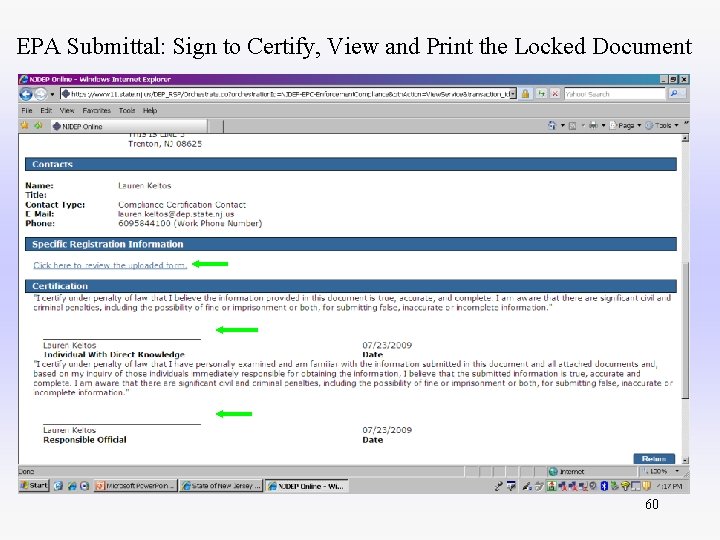Click the browser Forward arrow button
The width and height of the screenshot is (720, 540).
tap(40, 94)
